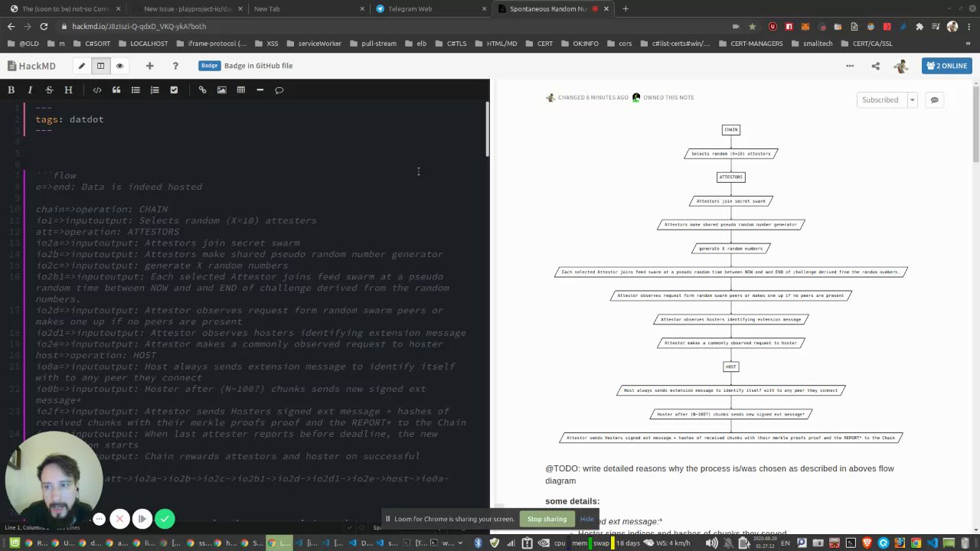
Task: Insert an unordered bullet list
Action: pyautogui.click(x=136, y=90)
